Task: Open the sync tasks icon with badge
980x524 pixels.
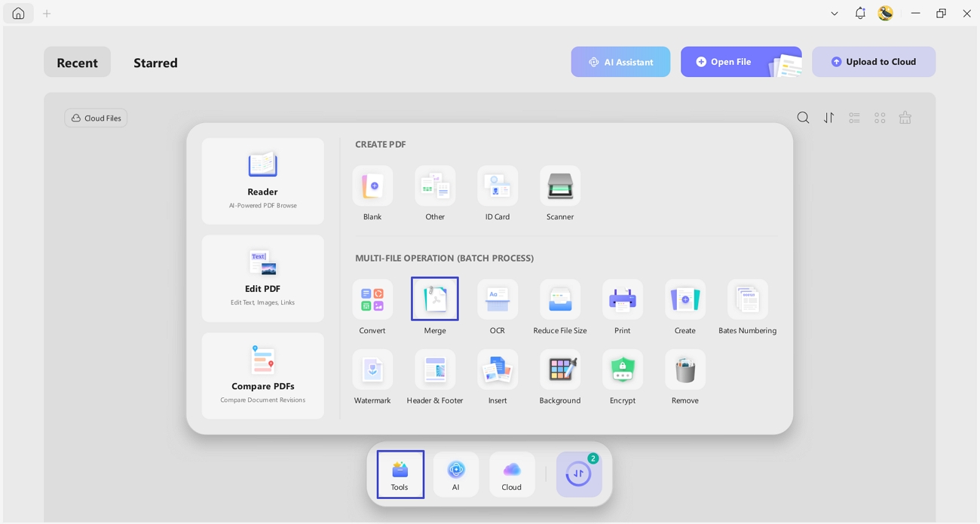Action: (x=579, y=474)
